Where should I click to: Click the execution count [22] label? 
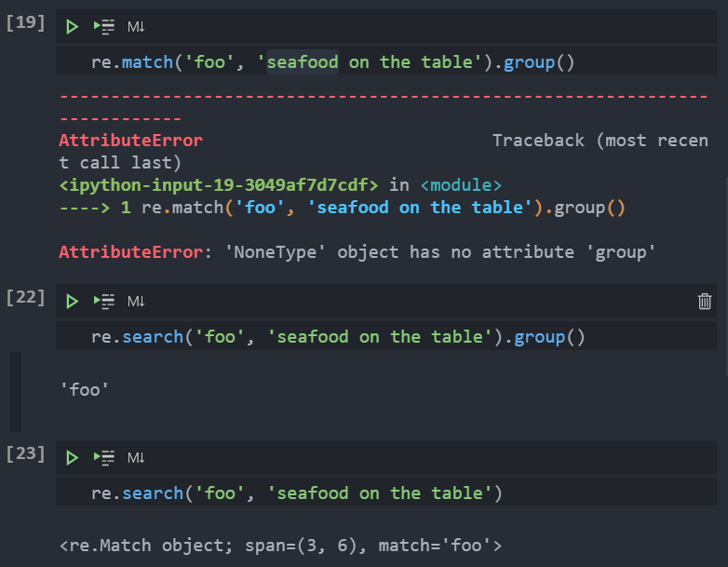pyautogui.click(x=25, y=297)
